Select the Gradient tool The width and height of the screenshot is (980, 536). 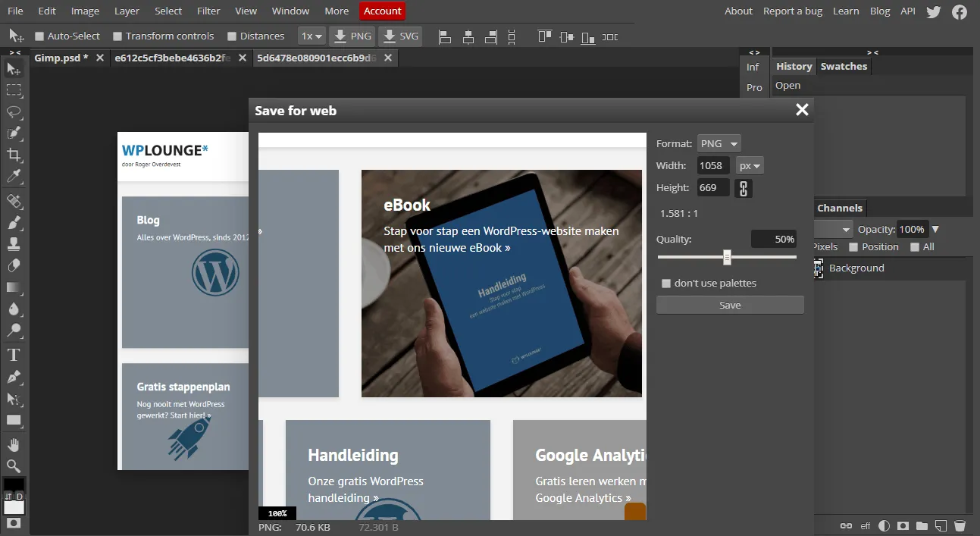[14, 287]
